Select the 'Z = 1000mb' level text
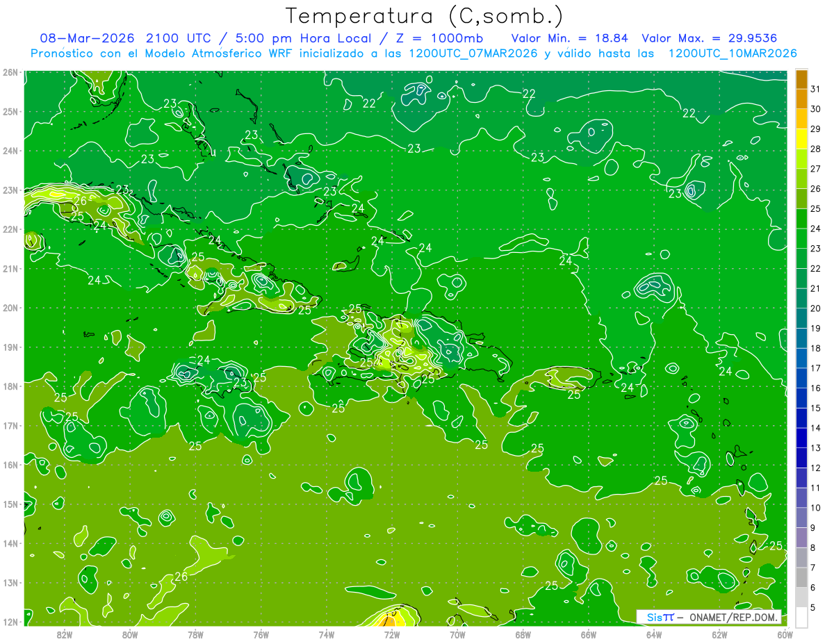The width and height of the screenshot is (834, 644). (x=440, y=38)
